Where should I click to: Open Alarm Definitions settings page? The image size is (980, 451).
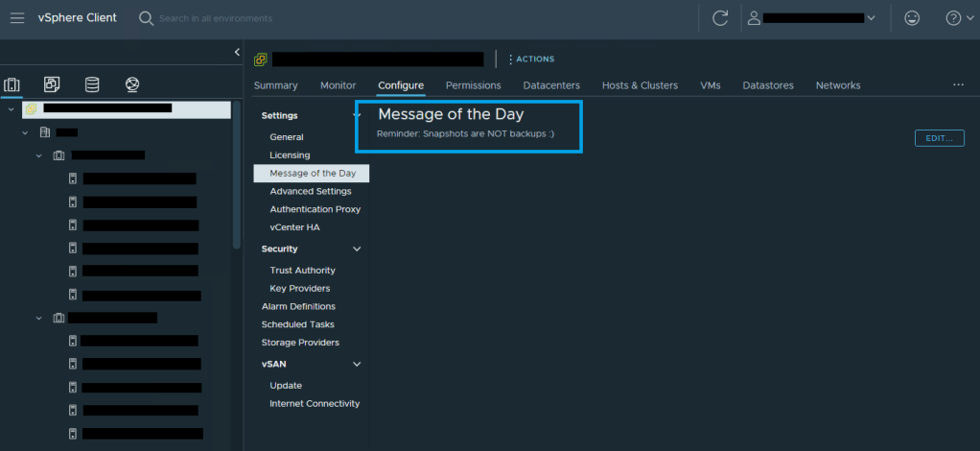click(x=298, y=306)
